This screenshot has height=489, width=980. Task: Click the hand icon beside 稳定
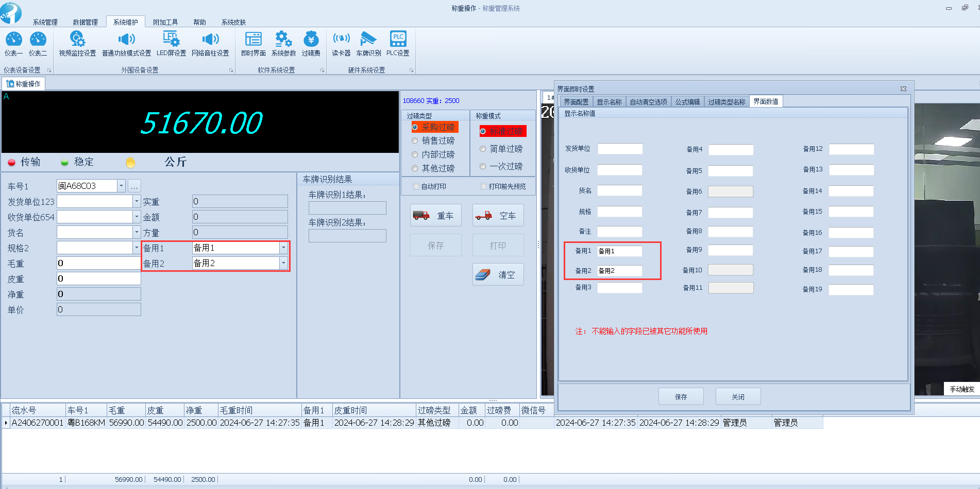[x=130, y=162]
